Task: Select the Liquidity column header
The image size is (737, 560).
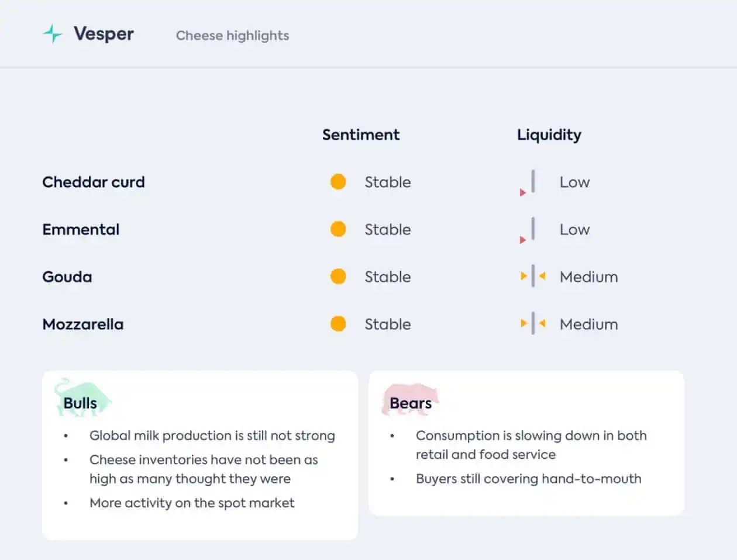Action: (549, 135)
